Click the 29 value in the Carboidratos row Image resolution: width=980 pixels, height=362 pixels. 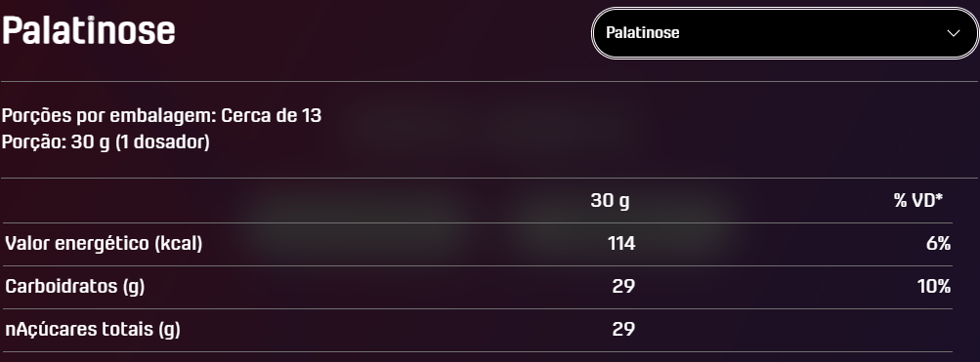(623, 287)
